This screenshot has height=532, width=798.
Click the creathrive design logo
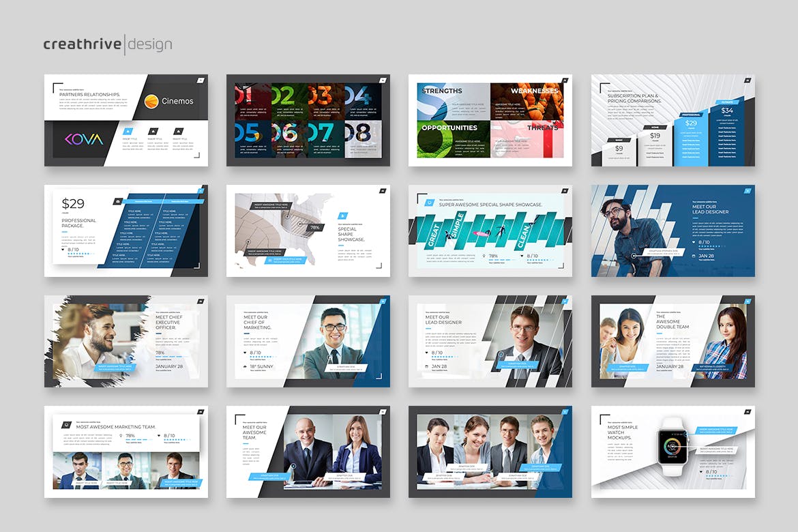[x=108, y=44]
